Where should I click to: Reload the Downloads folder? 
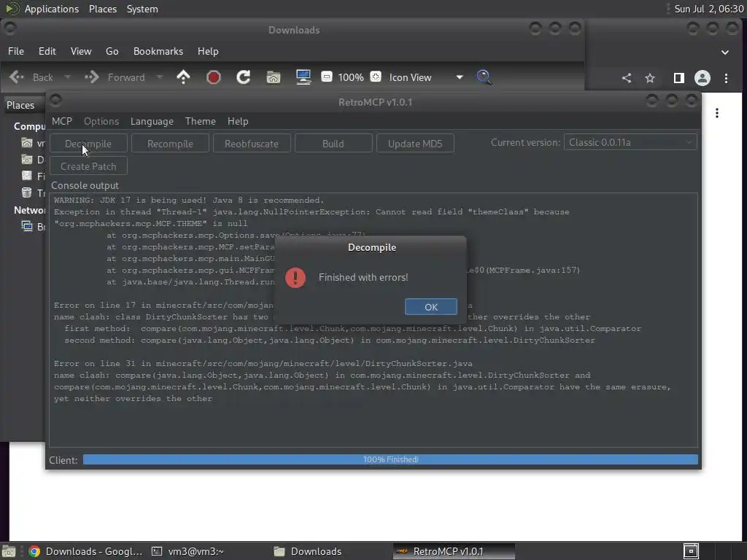point(244,77)
